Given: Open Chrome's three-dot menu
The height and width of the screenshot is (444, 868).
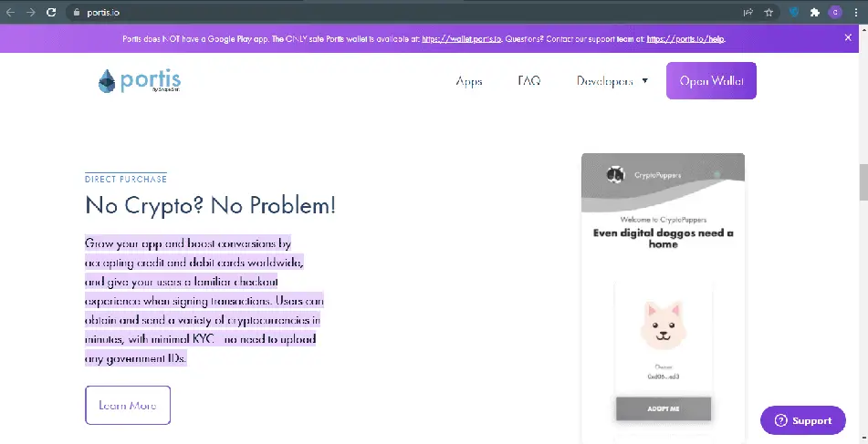Looking at the screenshot, I should pos(856,12).
